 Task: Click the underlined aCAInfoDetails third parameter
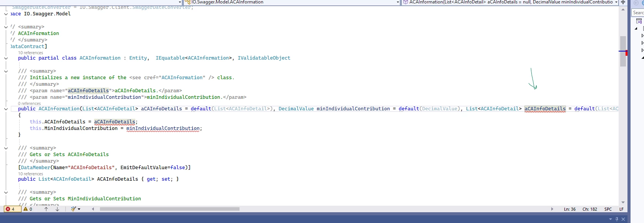545,109
